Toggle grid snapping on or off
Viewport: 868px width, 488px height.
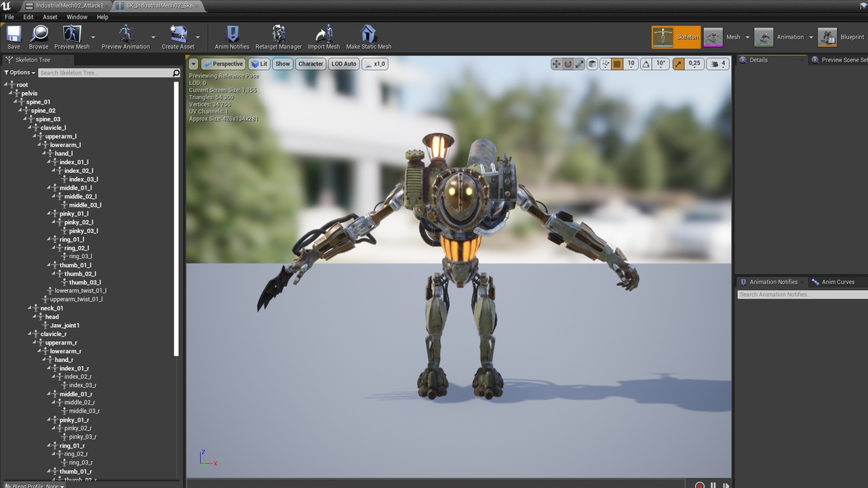tap(617, 64)
